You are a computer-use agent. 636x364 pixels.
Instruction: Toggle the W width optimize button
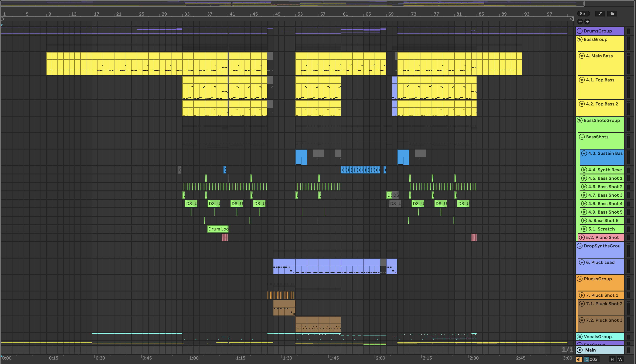point(620,359)
